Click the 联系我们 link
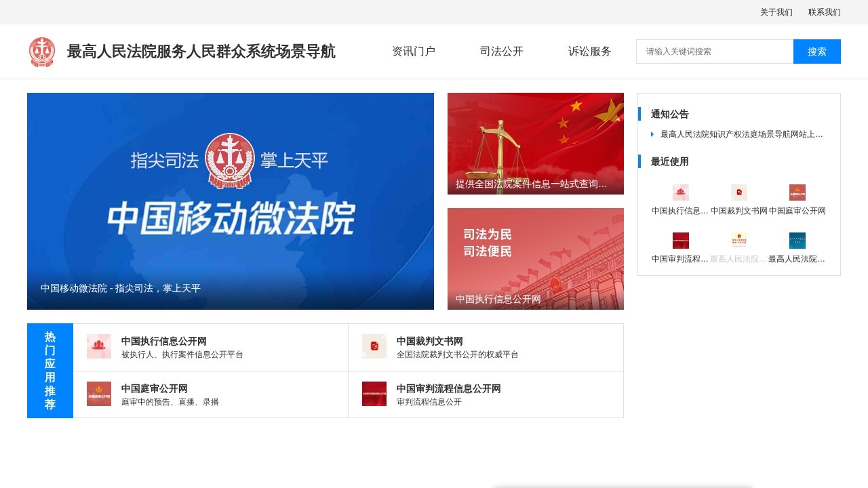This screenshot has width=868, height=488. point(825,12)
